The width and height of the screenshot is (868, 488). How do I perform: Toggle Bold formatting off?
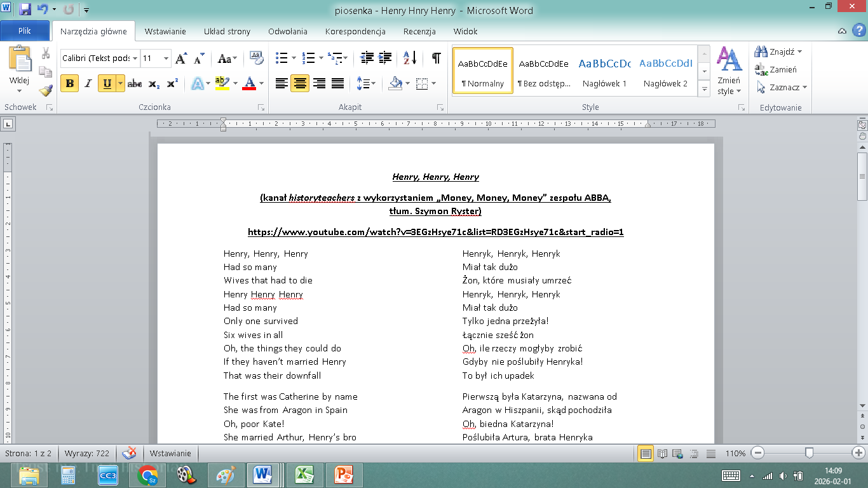click(70, 84)
